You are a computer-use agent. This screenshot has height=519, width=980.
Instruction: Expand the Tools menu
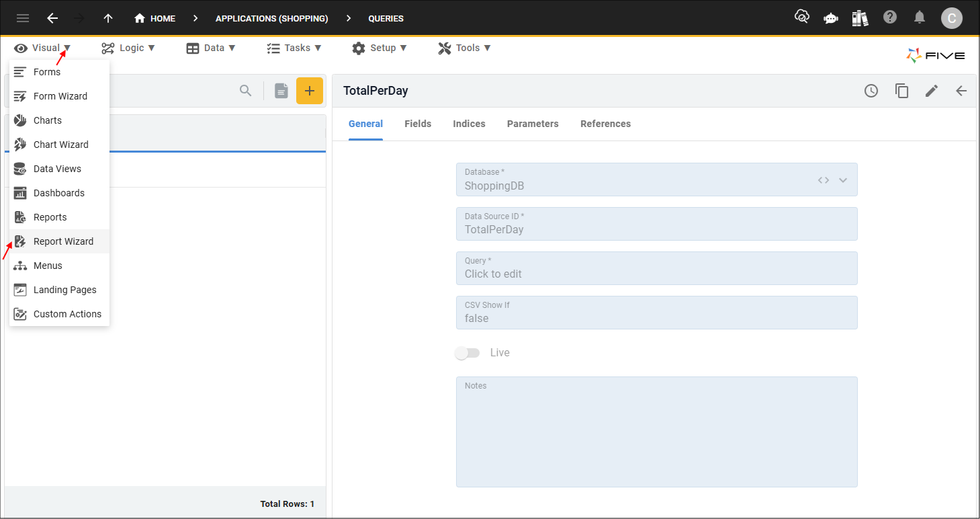tap(465, 48)
